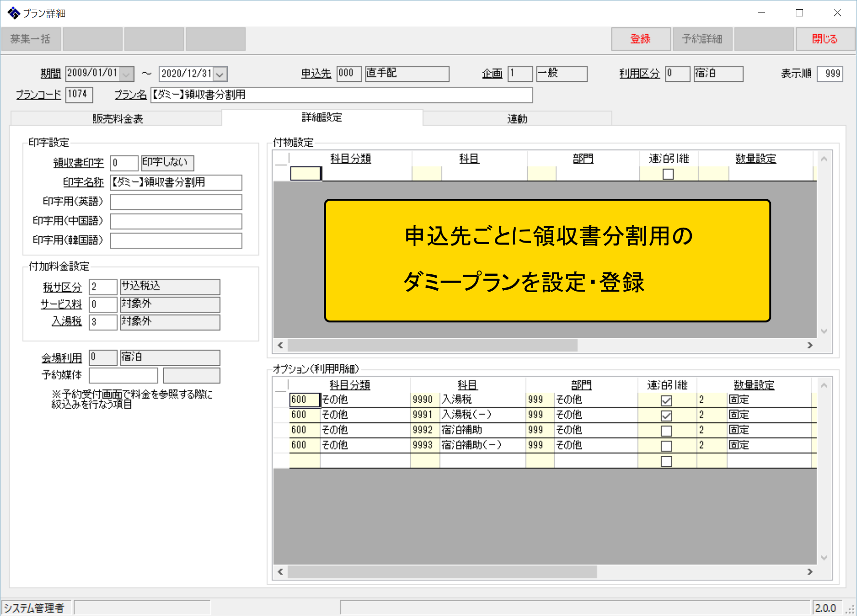Viewport: 857px width, 616px height.
Task: Click the 登録 register button
Action: 640,39
